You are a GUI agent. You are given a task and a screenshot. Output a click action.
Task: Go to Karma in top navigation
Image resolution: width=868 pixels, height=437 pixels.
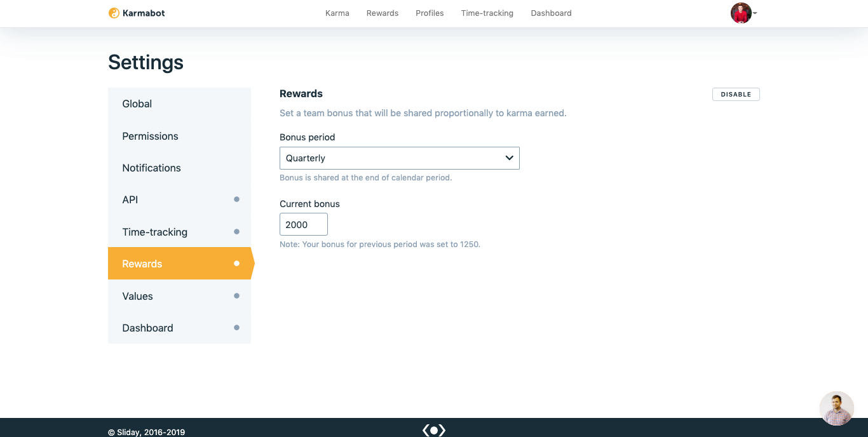[337, 13]
